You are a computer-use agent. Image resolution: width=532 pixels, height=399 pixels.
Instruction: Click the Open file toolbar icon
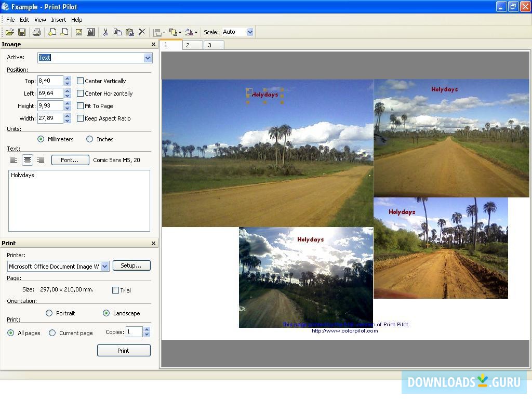tap(9, 32)
